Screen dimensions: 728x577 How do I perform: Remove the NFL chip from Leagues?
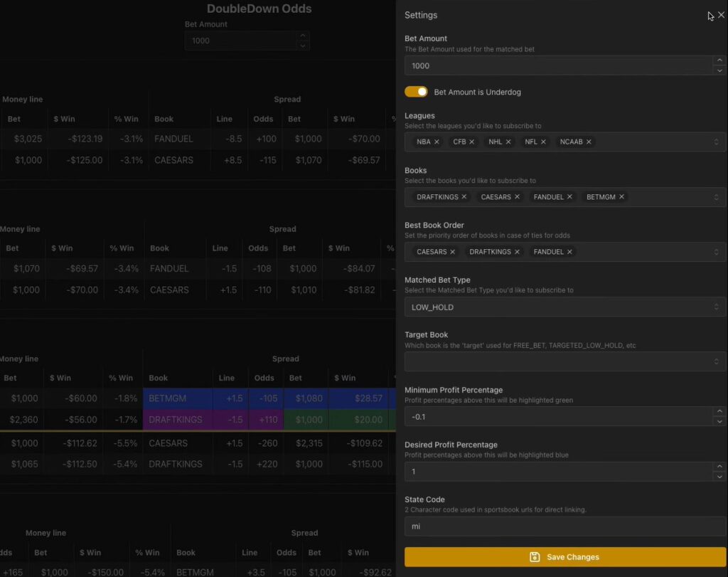click(x=544, y=142)
